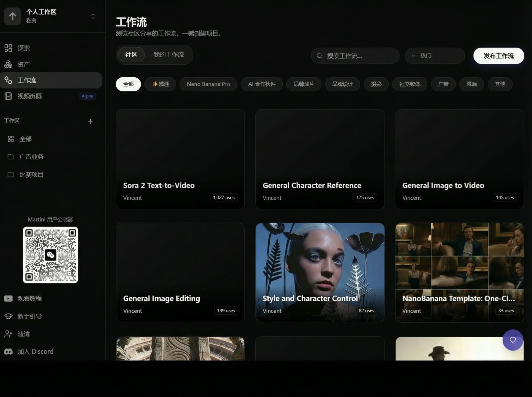This screenshot has width=532, height=397.
Task: Expand 比赛项目 workspace folder
Action: coord(31,174)
